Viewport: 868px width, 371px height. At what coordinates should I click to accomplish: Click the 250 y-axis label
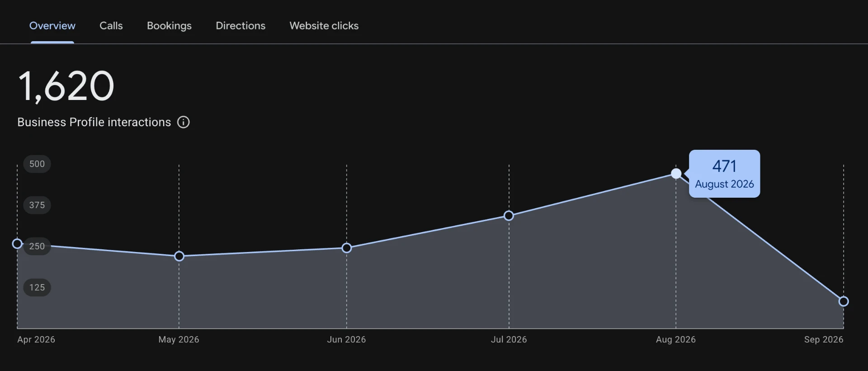tap(37, 246)
